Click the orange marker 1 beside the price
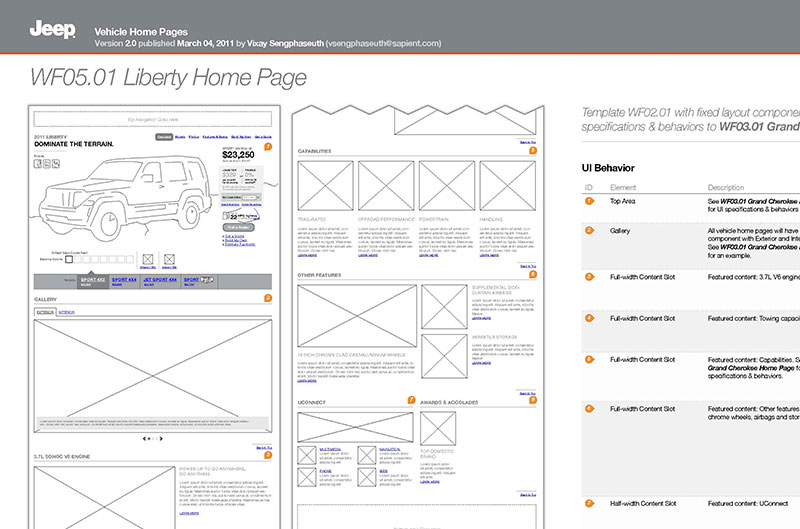Viewport: 800px width, 529px height. point(268,147)
